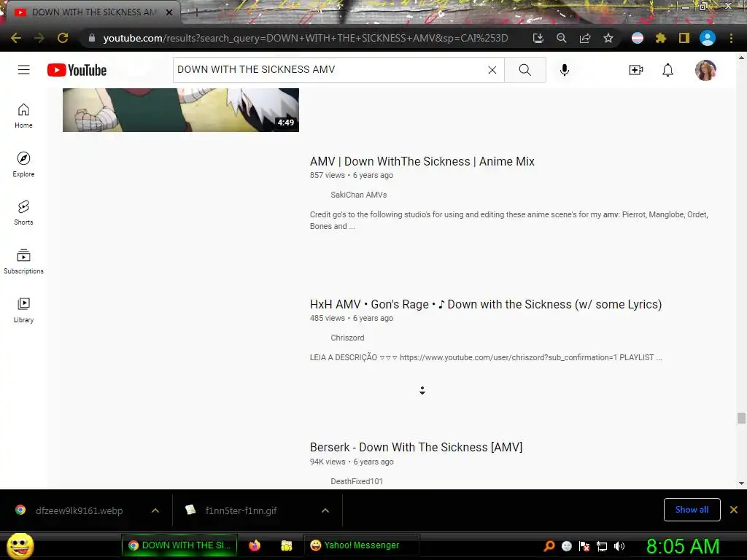
Task: Click the lock icon in address bar
Action: (x=92, y=38)
